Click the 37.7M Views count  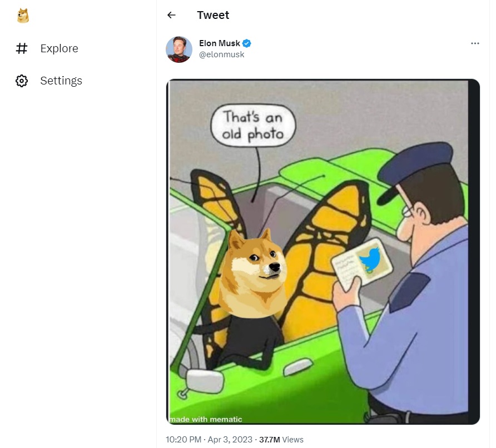point(281,439)
